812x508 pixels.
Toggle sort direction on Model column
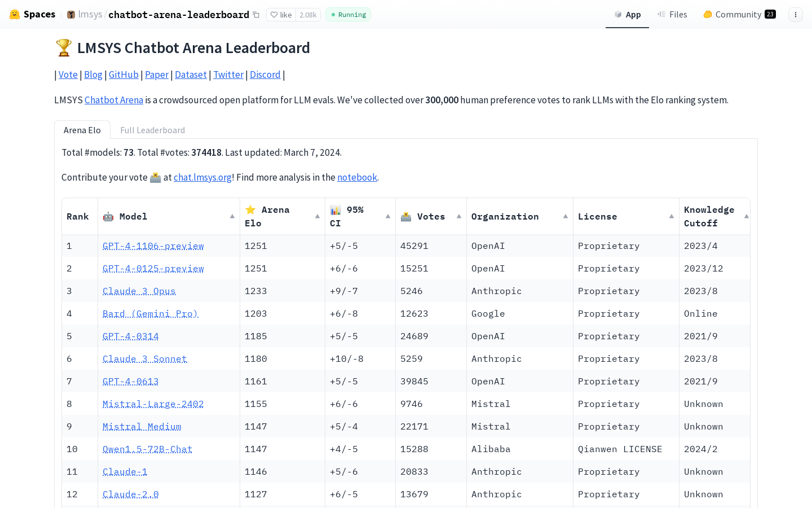point(232,216)
